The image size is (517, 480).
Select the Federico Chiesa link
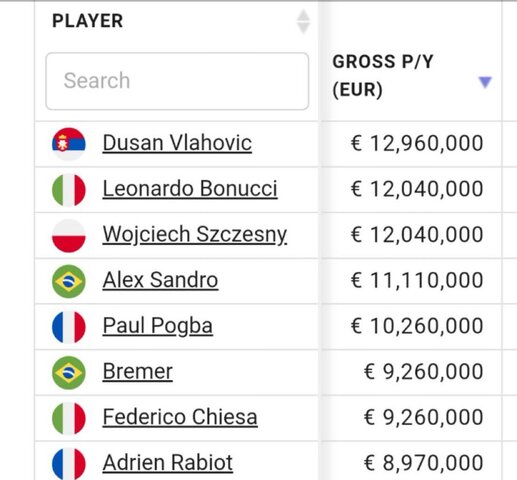pyautogui.click(x=180, y=417)
